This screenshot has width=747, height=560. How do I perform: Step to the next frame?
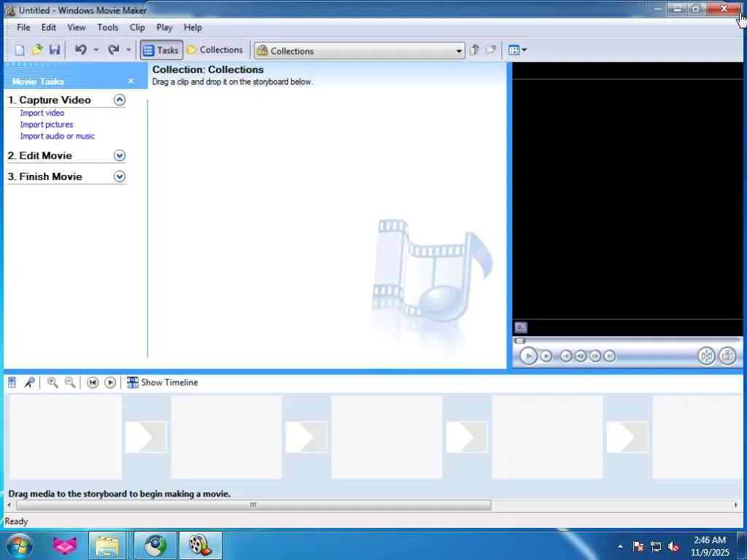[595, 356]
